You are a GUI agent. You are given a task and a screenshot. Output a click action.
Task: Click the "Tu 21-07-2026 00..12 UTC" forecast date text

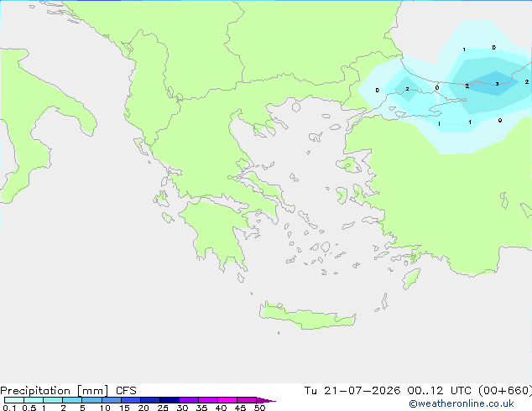[389, 391]
